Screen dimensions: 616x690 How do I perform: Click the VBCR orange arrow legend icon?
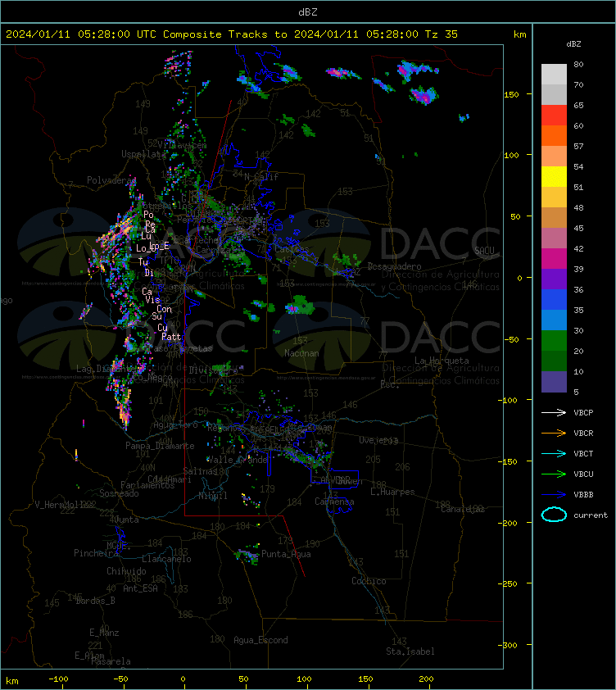tap(554, 433)
